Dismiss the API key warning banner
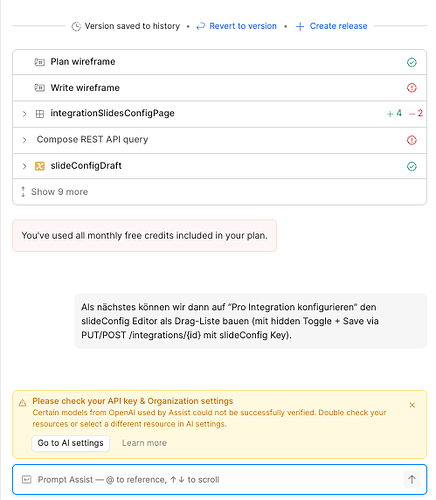Image resolution: width=436 pixels, height=500 pixels. pyautogui.click(x=412, y=405)
